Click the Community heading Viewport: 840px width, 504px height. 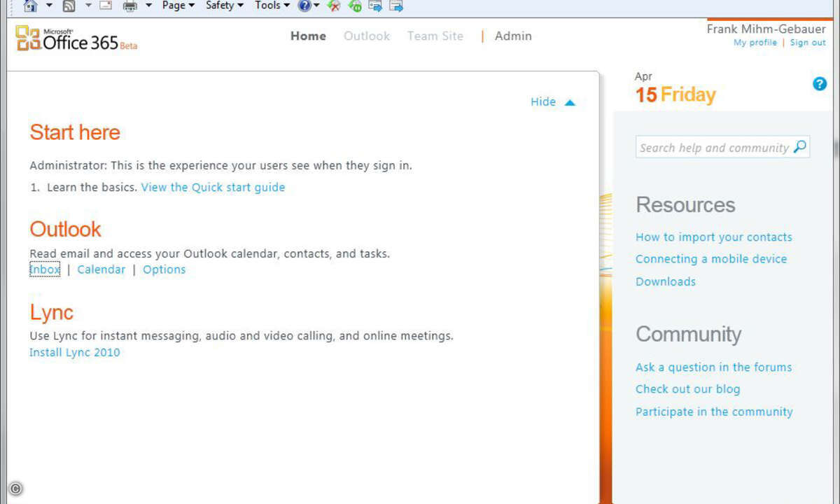(689, 335)
